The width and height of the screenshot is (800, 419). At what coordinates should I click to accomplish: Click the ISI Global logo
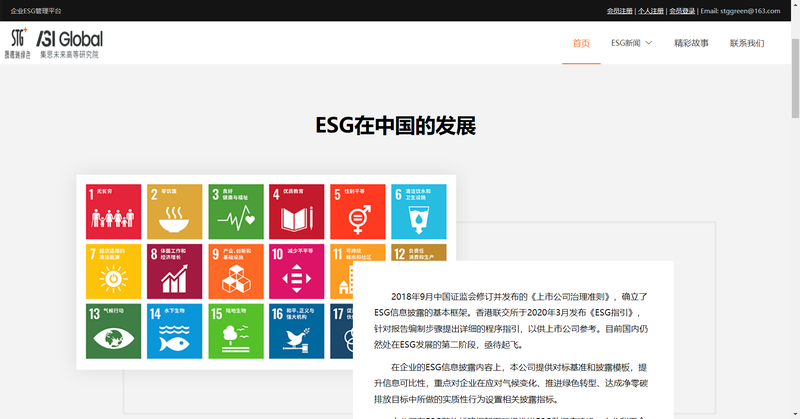(69, 43)
